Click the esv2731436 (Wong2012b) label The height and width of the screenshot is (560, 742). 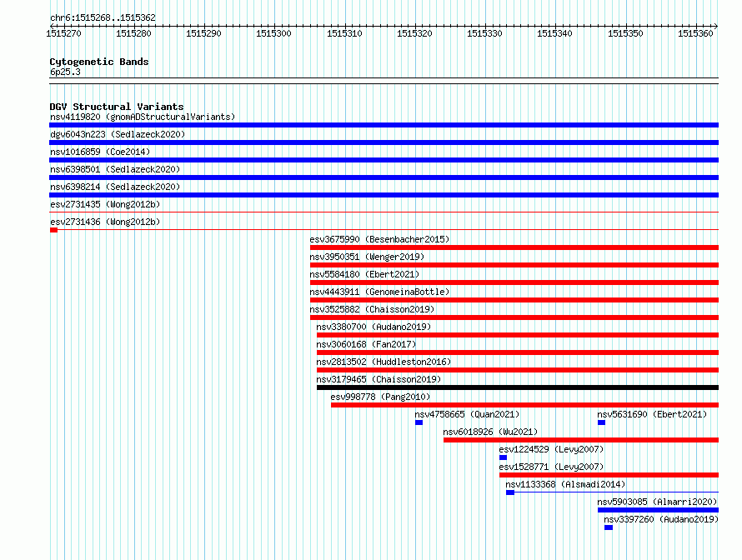click(x=105, y=222)
